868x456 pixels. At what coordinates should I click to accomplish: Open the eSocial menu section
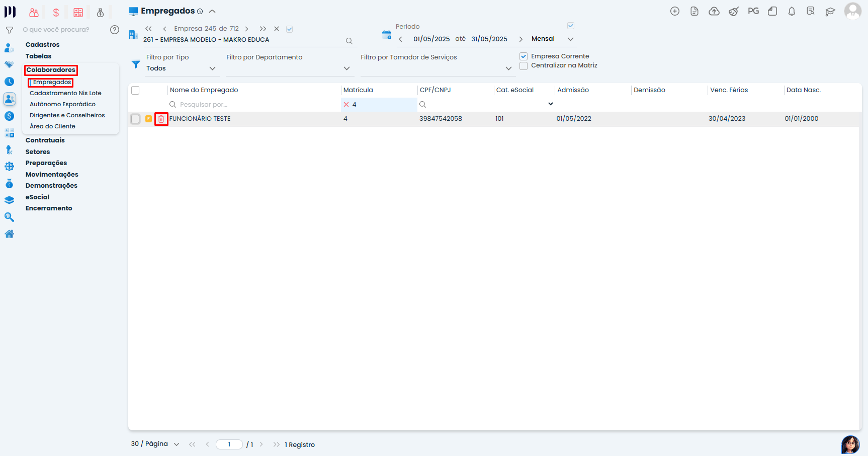point(37,197)
